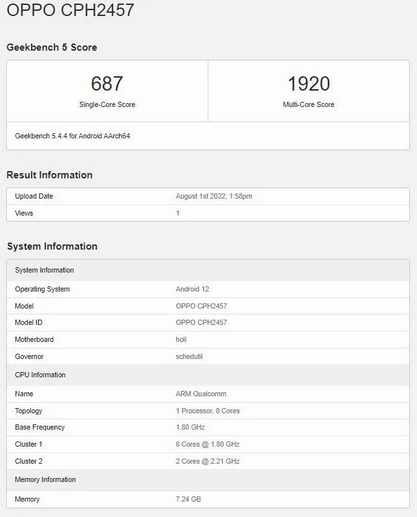Select the Android 12 operating system value
417x517 pixels.
[192, 289]
